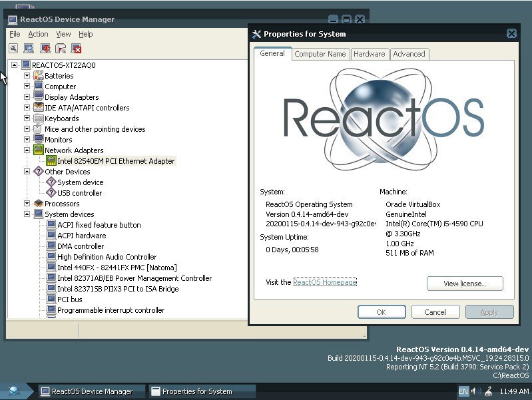Click the Scan for hardware changes toolbar icon
Image resolution: width=532 pixels, height=400 pixels.
click(x=29, y=48)
